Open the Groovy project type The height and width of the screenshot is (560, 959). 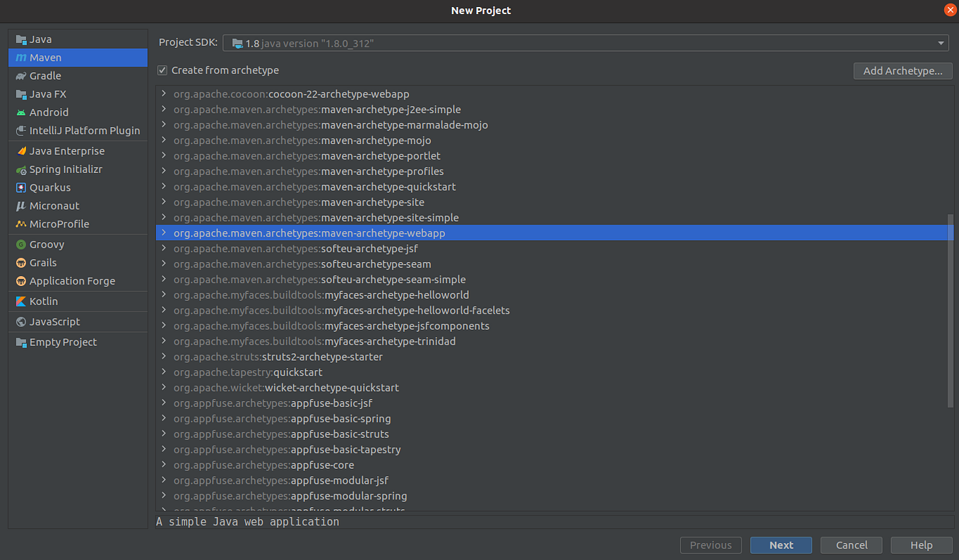pos(45,244)
